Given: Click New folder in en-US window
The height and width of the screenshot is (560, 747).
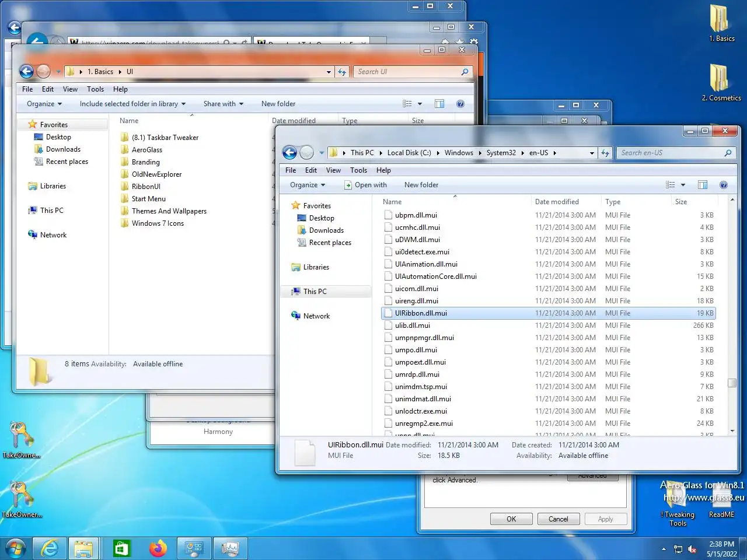Looking at the screenshot, I should (421, 185).
